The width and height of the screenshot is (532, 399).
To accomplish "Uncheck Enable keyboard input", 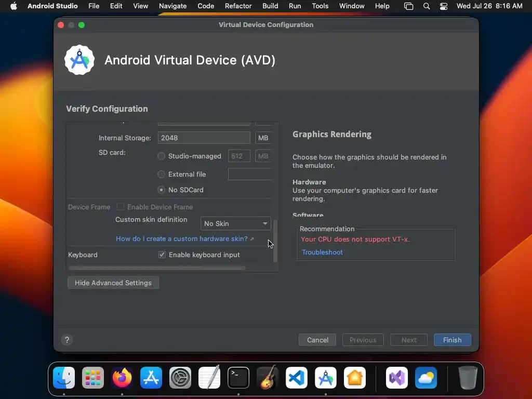I will 162,255.
